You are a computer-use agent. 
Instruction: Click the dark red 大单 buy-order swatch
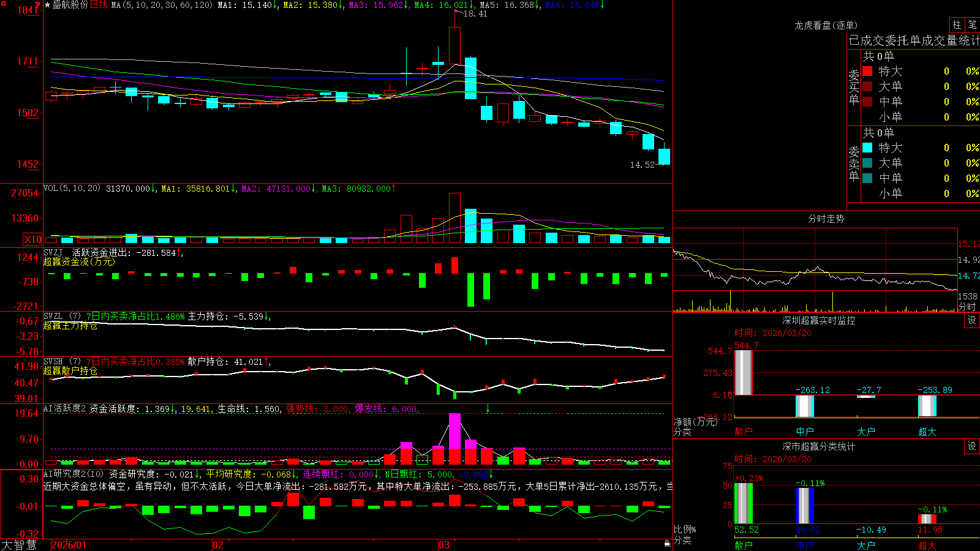click(867, 86)
